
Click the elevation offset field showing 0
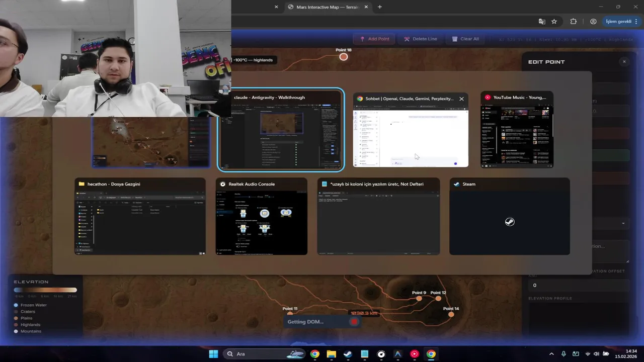click(579, 285)
